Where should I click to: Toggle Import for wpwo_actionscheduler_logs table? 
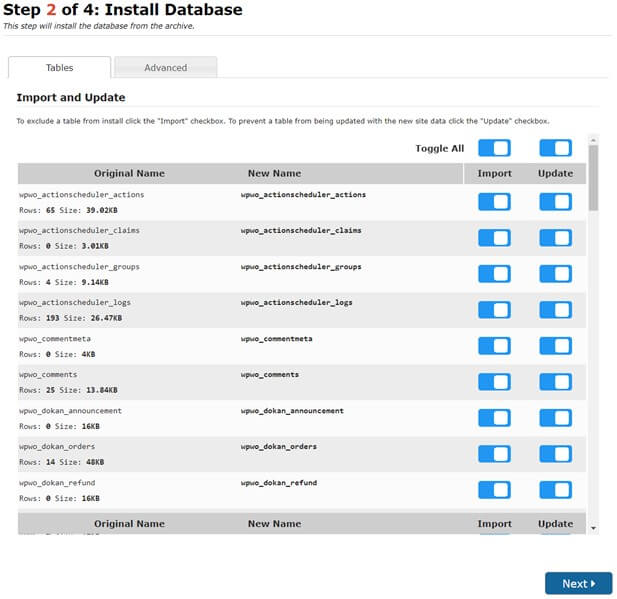point(494,309)
